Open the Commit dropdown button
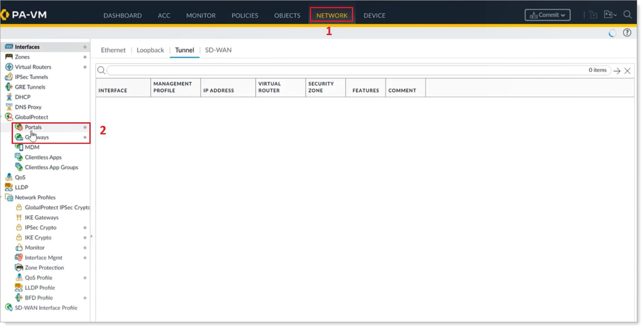Viewport: 644px width, 329px height. point(548,15)
